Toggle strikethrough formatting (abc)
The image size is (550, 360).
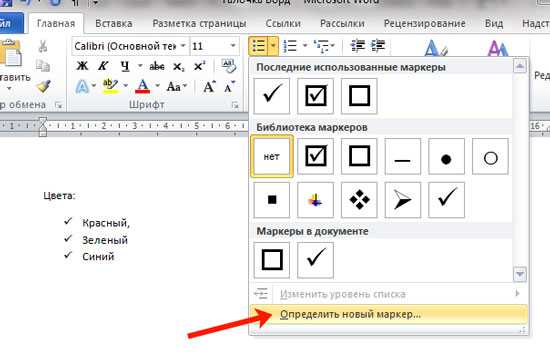pyautogui.click(x=157, y=66)
